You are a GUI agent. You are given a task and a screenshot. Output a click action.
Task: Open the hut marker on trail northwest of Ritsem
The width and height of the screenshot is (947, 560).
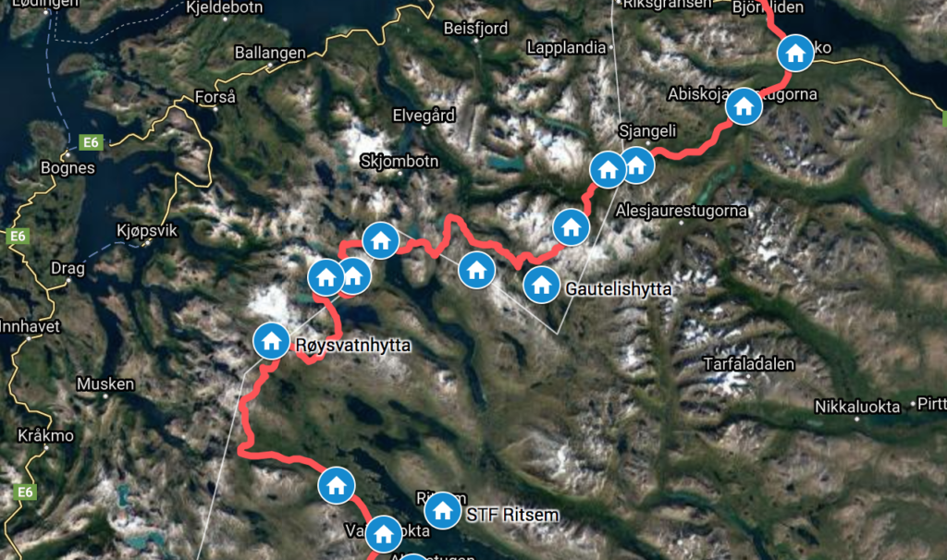[x=337, y=485]
